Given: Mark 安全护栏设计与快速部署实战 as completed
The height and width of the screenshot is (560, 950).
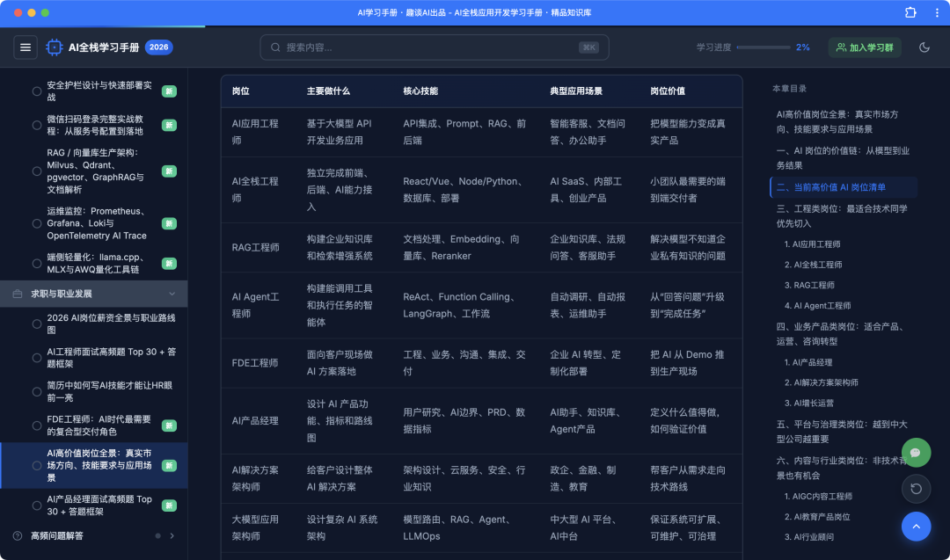Looking at the screenshot, I should point(37,91).
